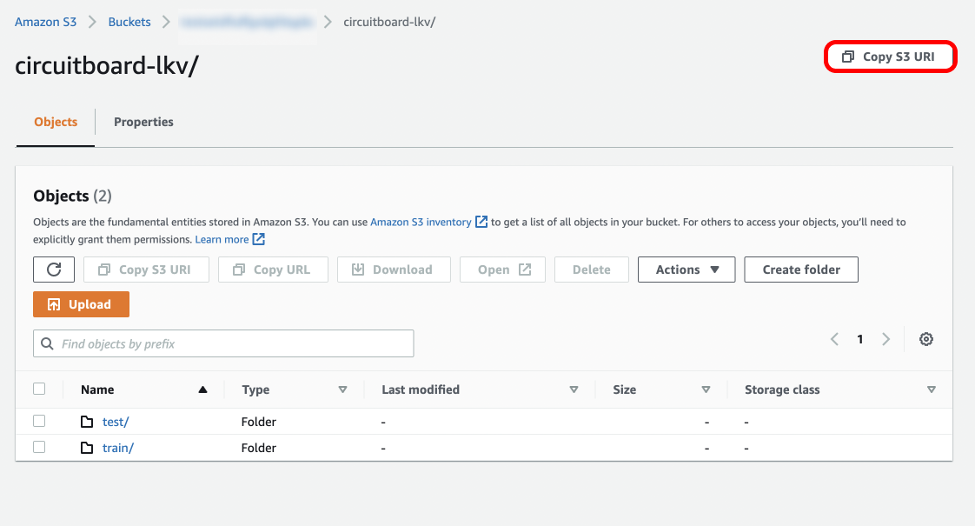The width and height of the screenshot is (977, 527).
Task: Open the test/ folder link
Action: (x=116, y=422)
